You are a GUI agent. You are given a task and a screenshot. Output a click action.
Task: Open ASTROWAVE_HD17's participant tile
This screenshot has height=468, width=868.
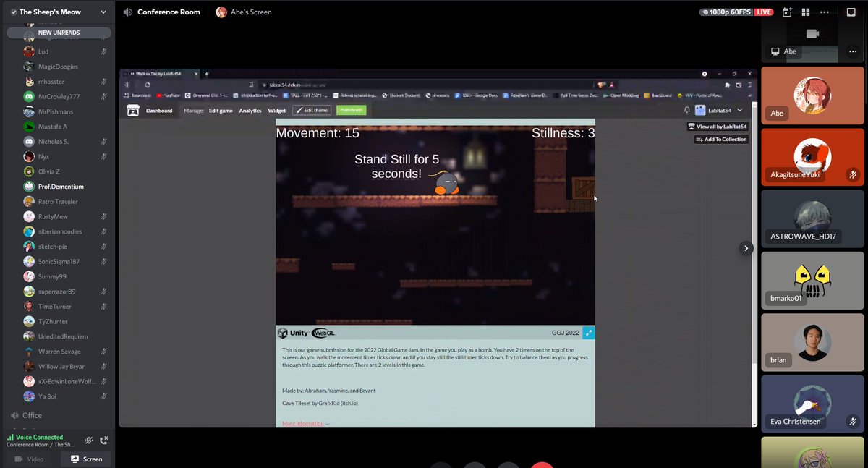[812, 219]
